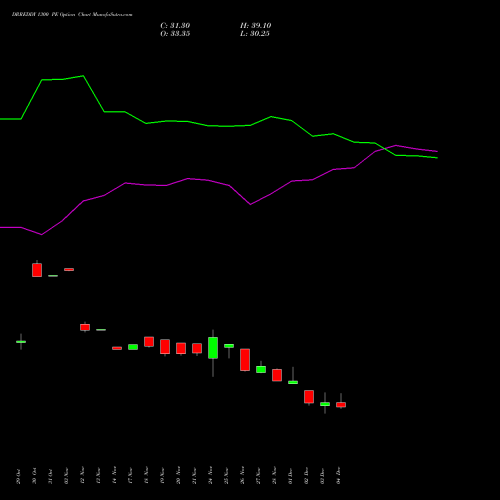Click the '20 Nov' date axis label

[x=178, y=475]
